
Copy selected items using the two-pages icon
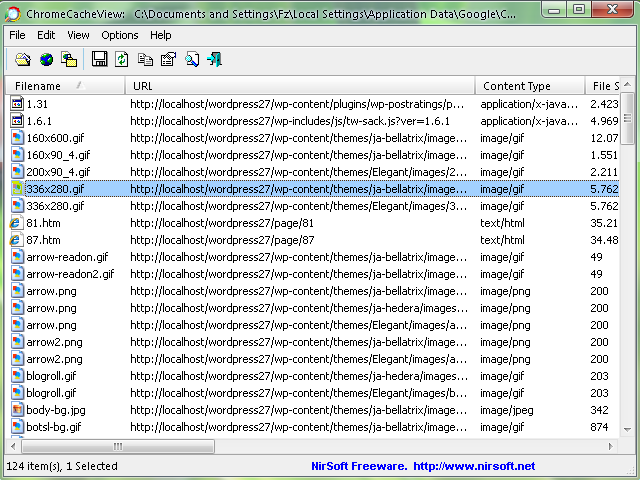click(145, 60)
